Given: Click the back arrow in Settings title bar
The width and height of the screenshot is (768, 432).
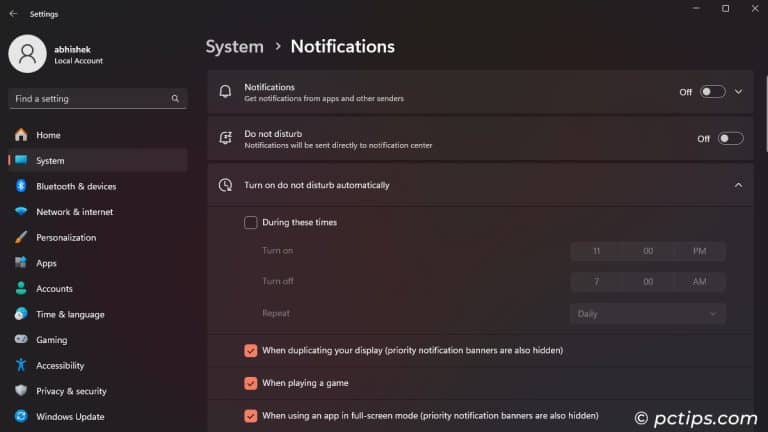Looking at the screenshot, I should (13, 14).
